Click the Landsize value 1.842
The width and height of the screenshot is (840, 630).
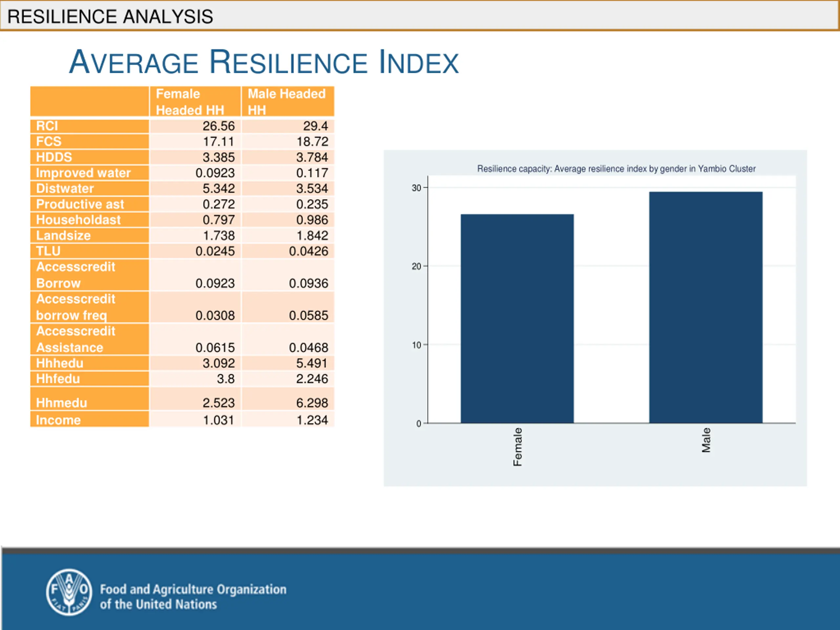click(312, 236)
